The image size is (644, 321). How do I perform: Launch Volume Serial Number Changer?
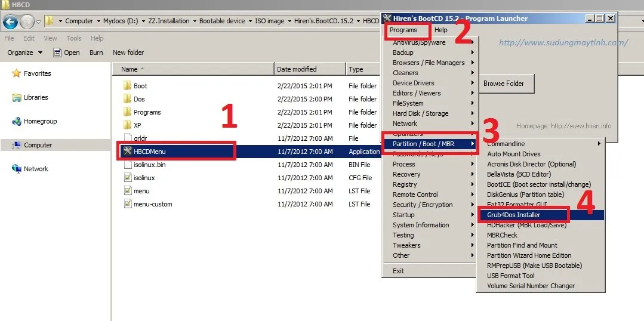pyautogui.click(x=541, y=286)
